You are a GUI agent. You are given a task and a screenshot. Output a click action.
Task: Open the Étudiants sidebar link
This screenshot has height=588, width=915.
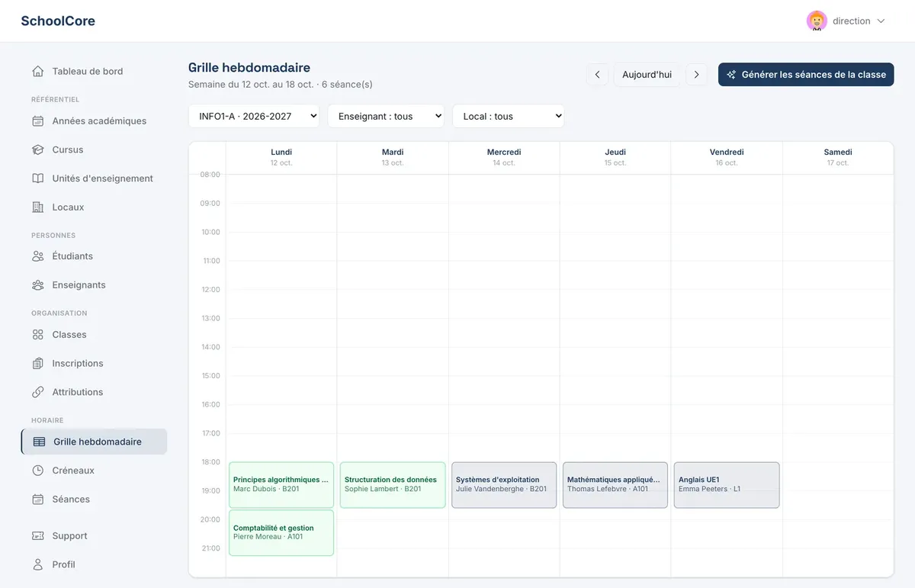[94, 256]
